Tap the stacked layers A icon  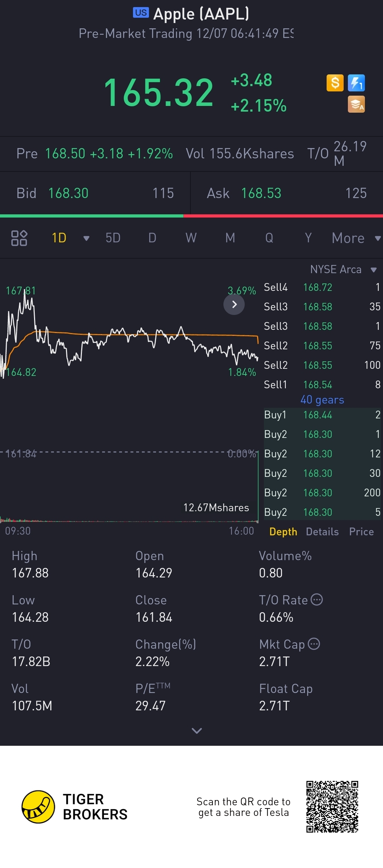pyautogui.click(x=356, y=105)
